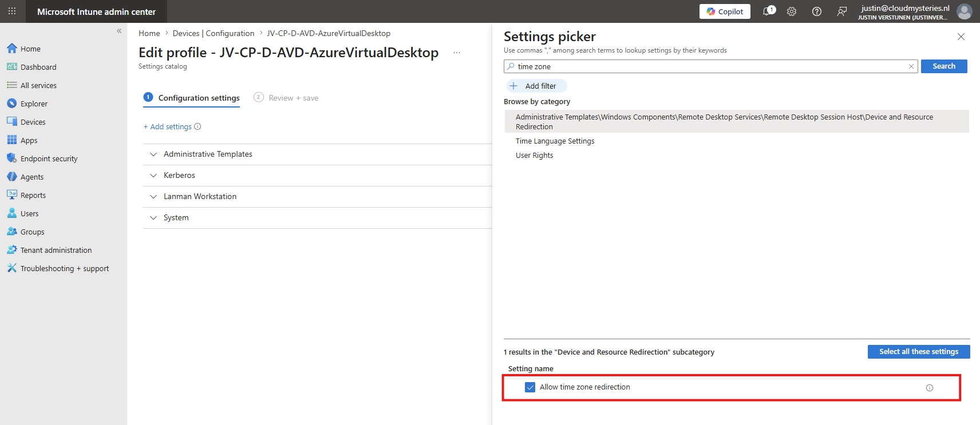Open the portal settings gear icon
The image size is (980, 425).
tap(792, 11)
